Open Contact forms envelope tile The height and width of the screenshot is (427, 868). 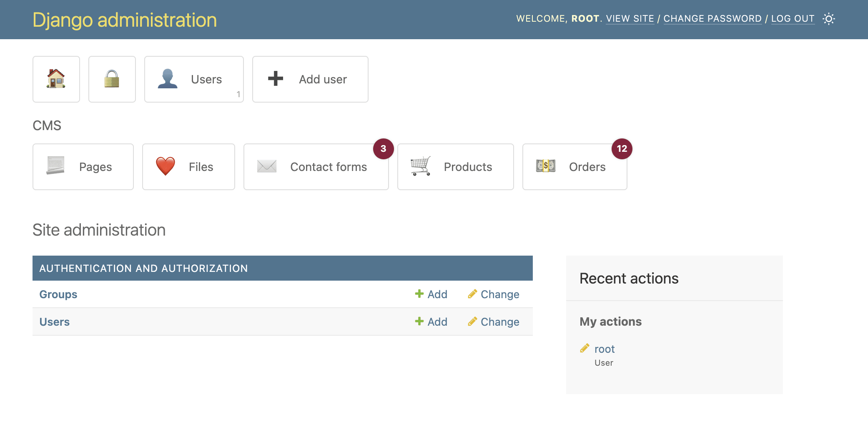pos(316,167)
